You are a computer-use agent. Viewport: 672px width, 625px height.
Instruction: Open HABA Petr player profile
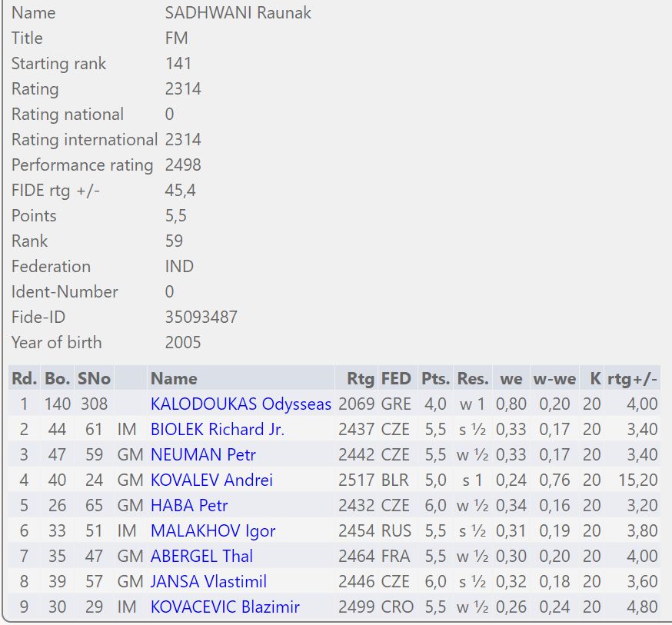pos(189,505)
